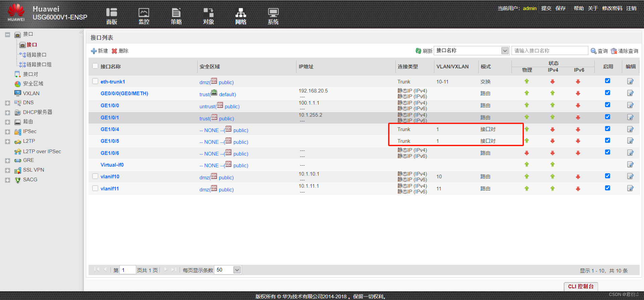The width and height of the screenshot is (644, 300).
Task: Click the 删除 red cross icon
Action: click(x=114, y=51)
